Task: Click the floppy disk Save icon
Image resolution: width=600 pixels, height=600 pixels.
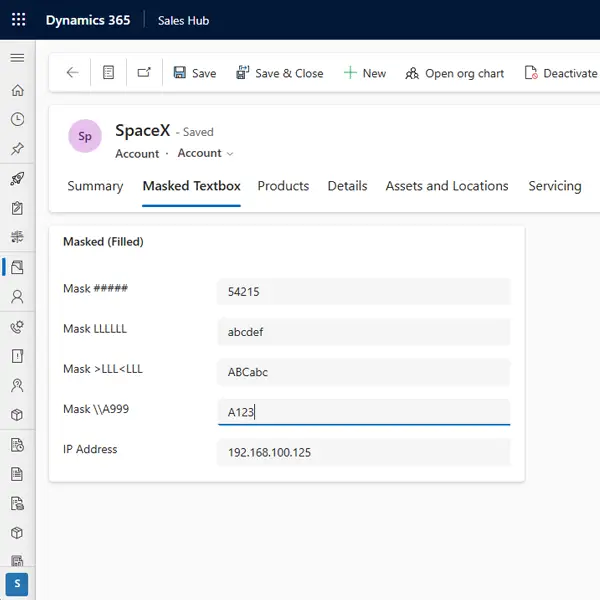Action: [179, 72]
